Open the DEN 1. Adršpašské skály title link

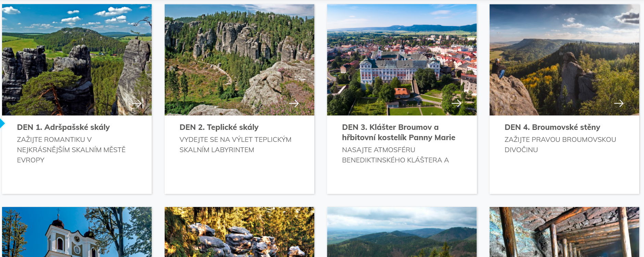tap(63, 127)
